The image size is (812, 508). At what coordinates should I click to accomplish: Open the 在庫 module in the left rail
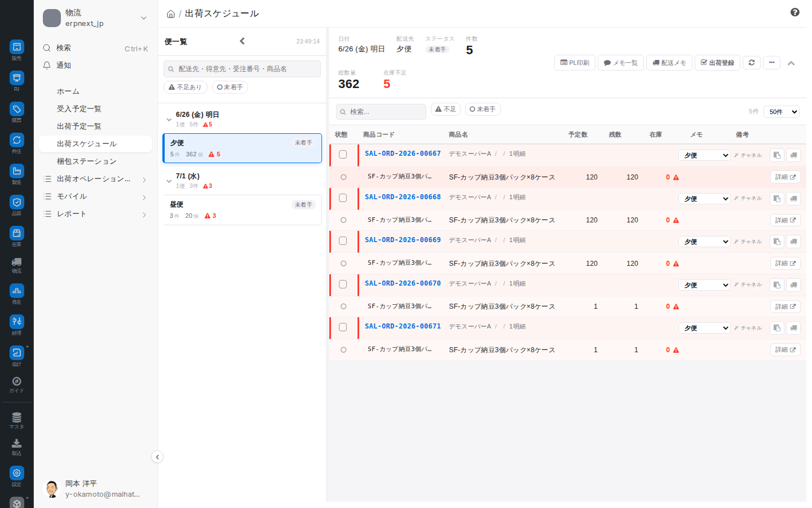pos(17,236)
